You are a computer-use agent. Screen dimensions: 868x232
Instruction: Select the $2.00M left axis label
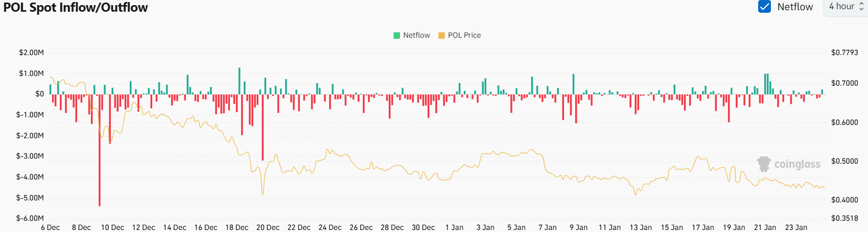[31, 53]
